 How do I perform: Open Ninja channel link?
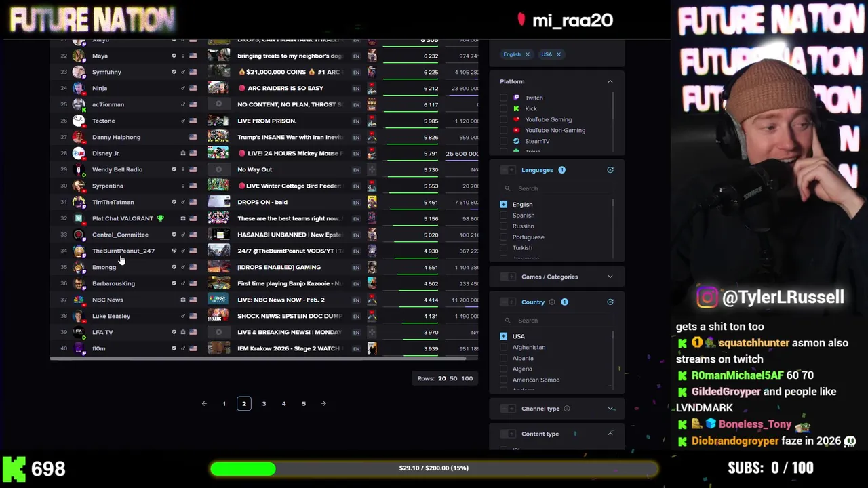[100, 88]
